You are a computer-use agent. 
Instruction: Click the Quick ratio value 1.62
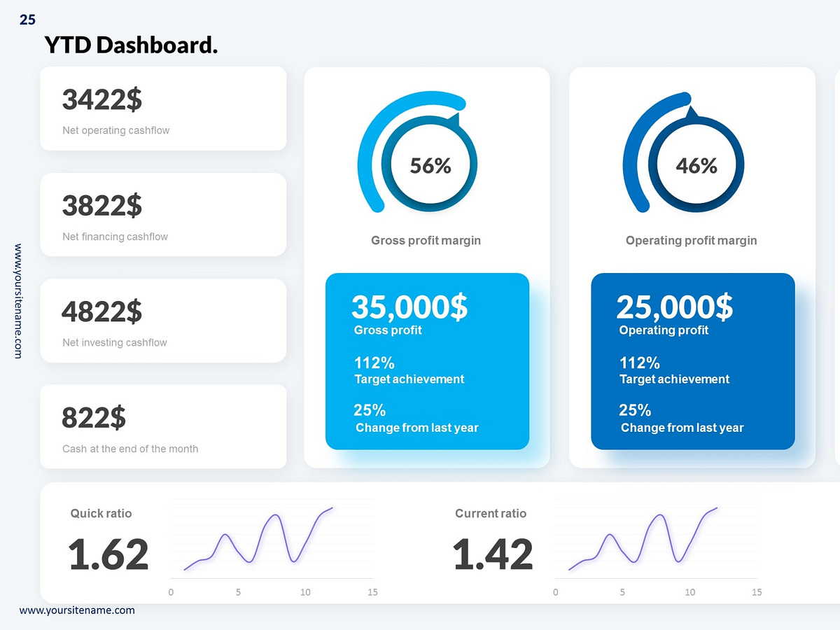tap(108, 554)
